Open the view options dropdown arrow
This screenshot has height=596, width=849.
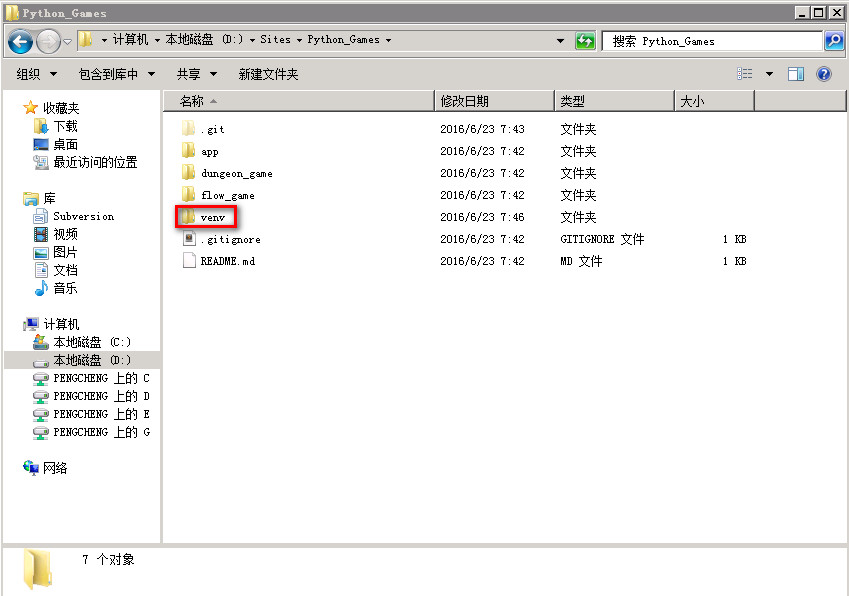[x=769, y=74]
